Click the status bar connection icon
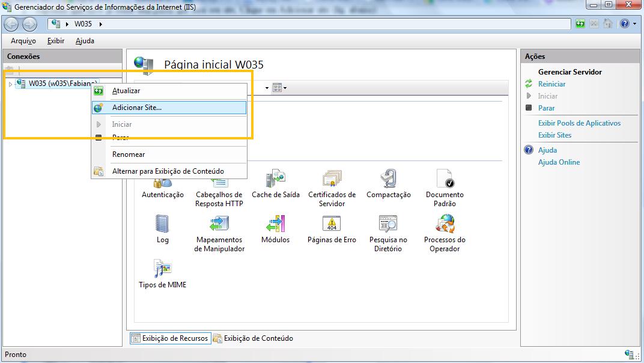 point(629,355)
